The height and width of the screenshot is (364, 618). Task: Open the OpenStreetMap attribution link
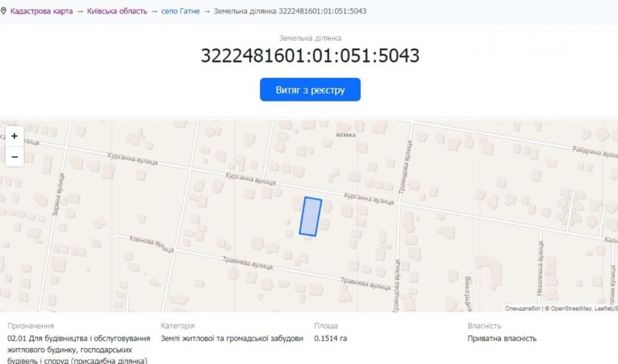(x=571, y=308)
